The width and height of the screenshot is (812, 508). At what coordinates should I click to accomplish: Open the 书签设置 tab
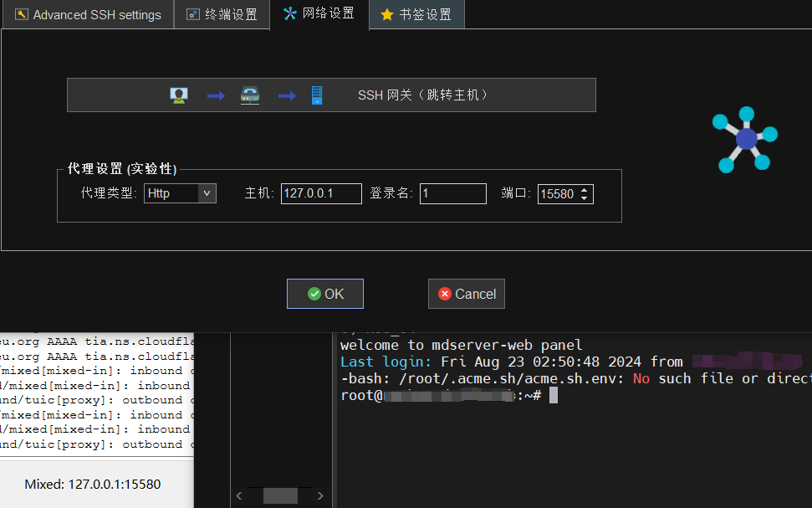click(416, 14)
